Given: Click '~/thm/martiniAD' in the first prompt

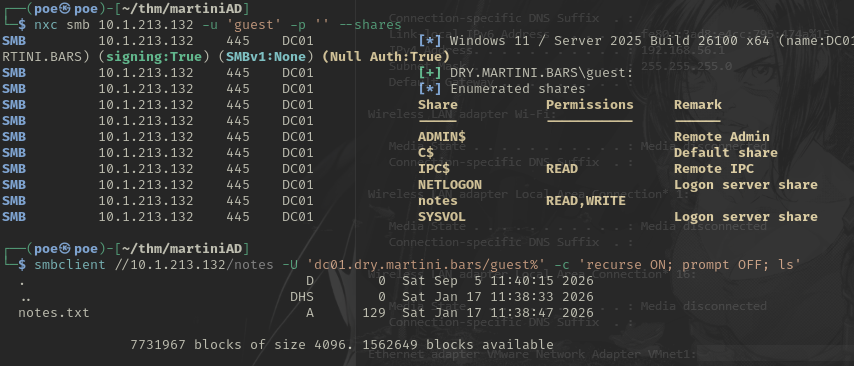Looking at the screenshot, I should (x=182, y=9).
